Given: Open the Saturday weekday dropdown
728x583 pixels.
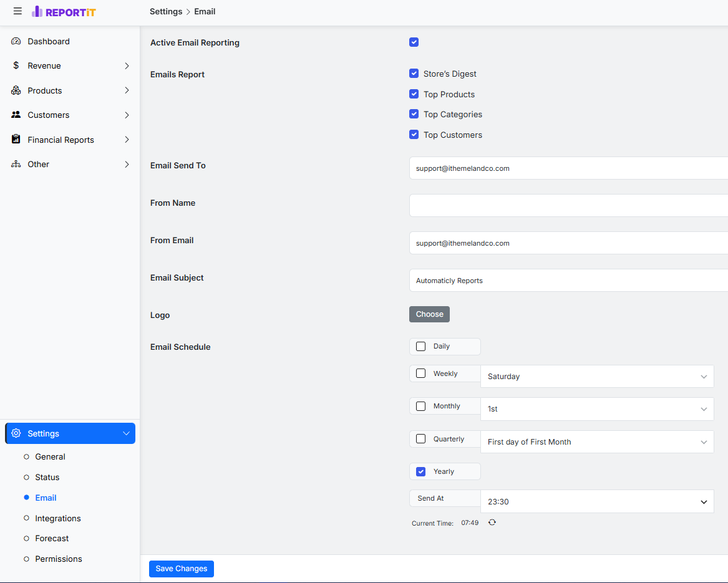Looking at the screenshot, I should (597, 377).
